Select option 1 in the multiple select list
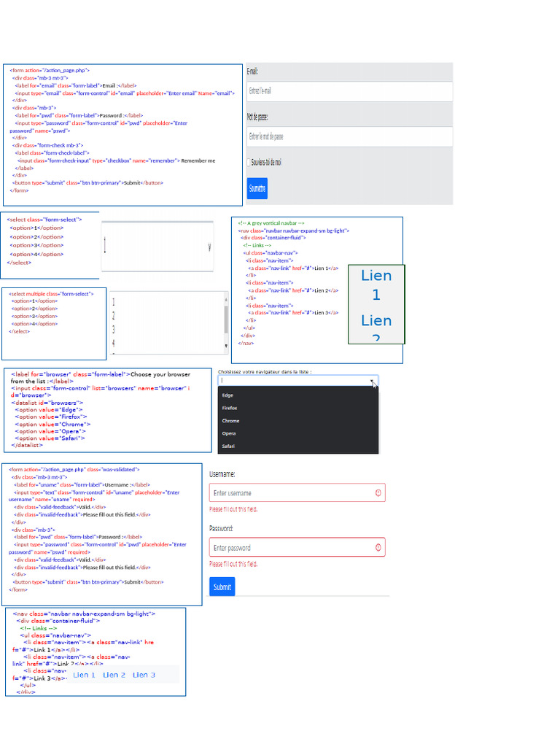Image resolution: width=560 pixels, height=747 pixels. [113, 302]
